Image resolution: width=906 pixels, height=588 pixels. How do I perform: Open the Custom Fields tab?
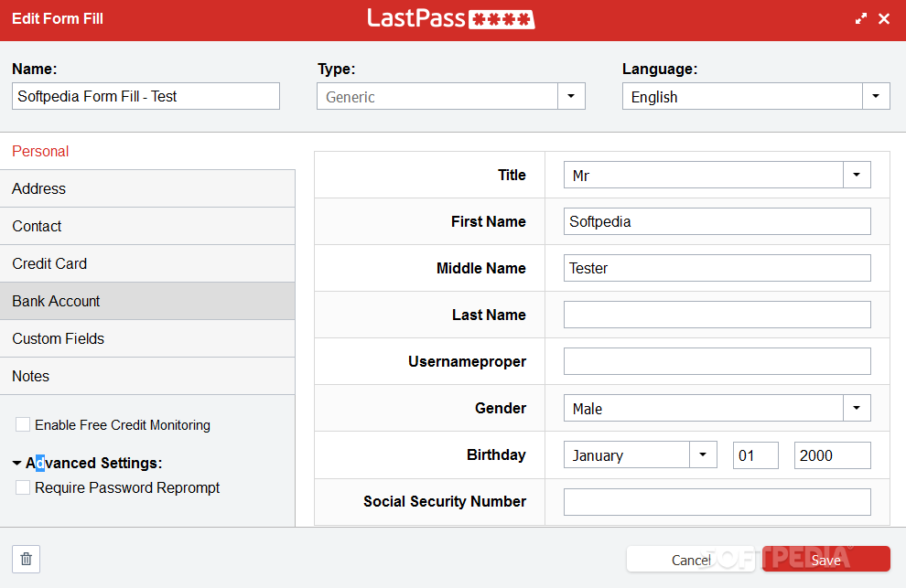click(147, 339)
